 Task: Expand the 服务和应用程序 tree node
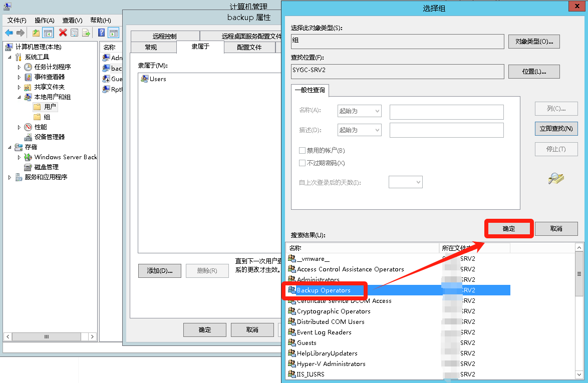[10, 177]
